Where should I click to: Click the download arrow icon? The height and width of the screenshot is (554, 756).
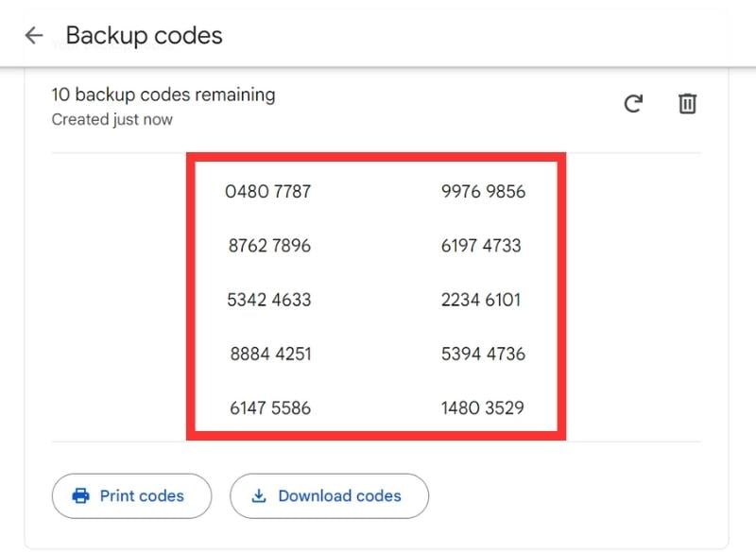tap(258, 495)
